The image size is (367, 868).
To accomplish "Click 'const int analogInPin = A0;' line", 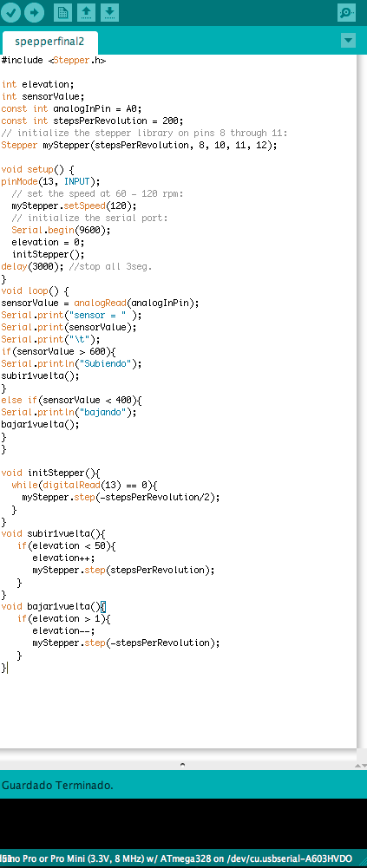I will pos(72,109).
